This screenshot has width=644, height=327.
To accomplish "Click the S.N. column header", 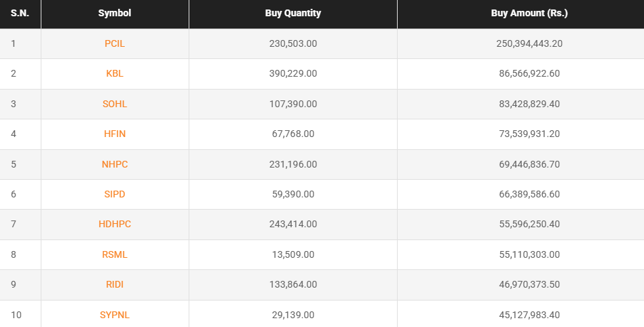I will (20, 13).
